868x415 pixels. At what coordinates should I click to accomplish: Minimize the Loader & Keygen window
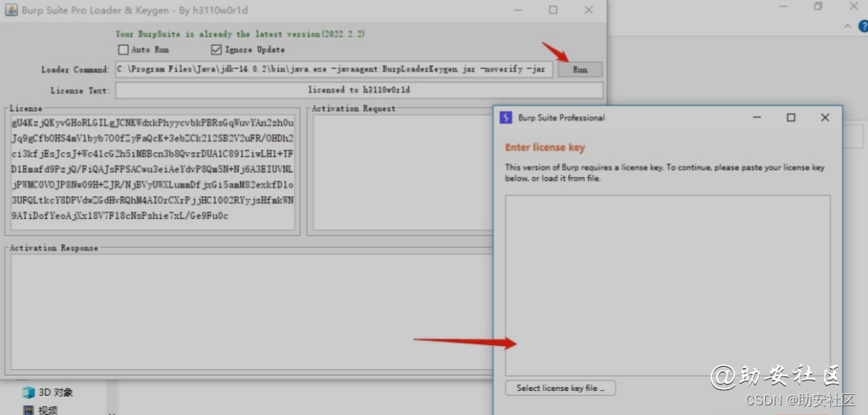[x=518, y=10]
